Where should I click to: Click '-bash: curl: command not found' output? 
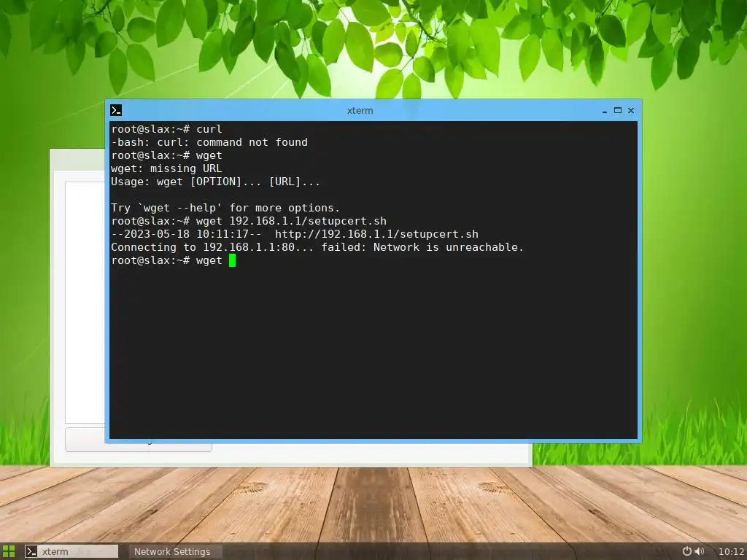(209, 142)
